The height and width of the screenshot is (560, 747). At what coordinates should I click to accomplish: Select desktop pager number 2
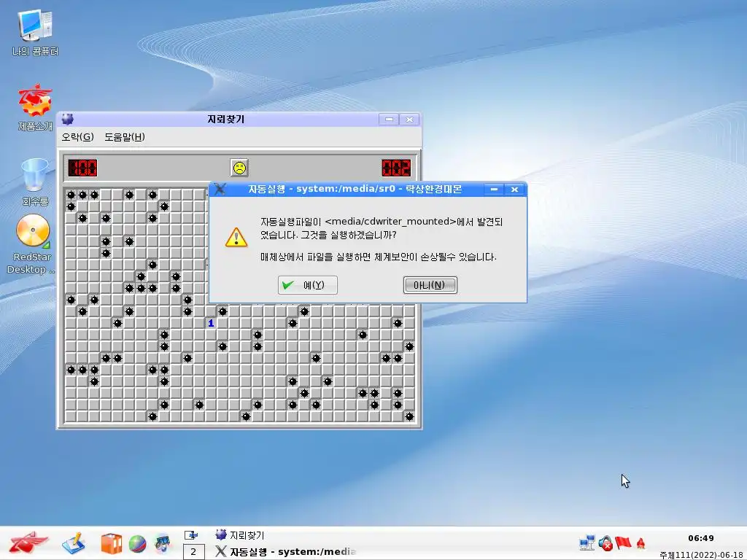[x=193, y=551]
